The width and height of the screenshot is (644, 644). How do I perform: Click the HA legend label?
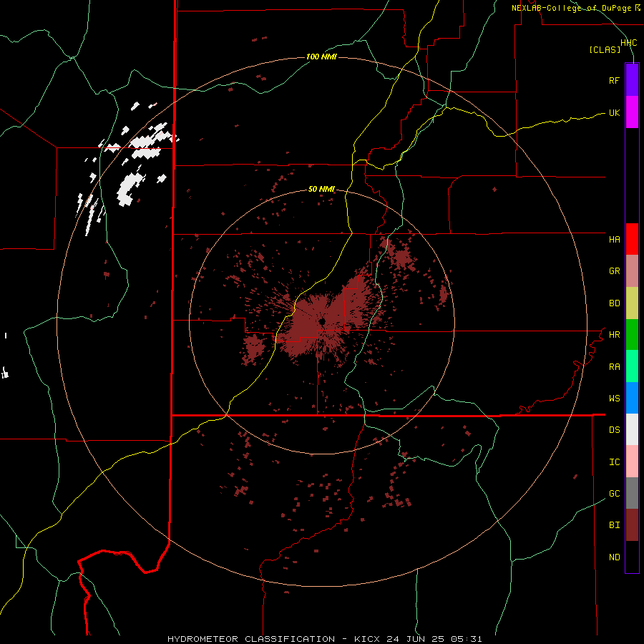coord(614,239)
